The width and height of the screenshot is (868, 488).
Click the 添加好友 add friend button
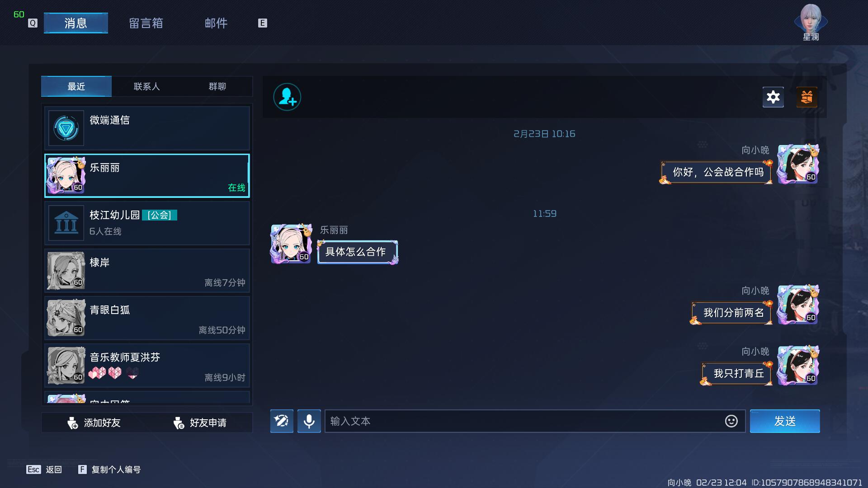click(94, 423)
